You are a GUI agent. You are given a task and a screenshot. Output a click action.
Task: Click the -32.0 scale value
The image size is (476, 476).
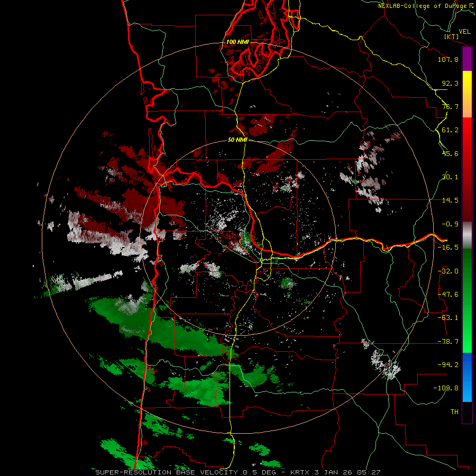448,271
